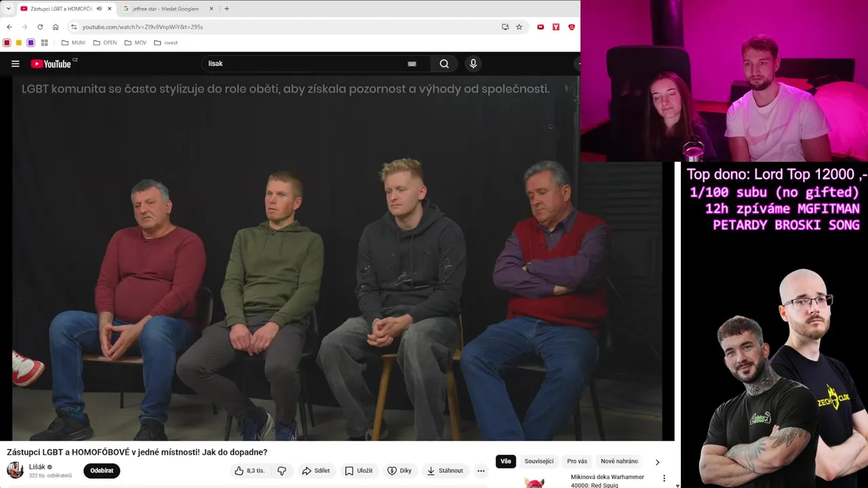Open the Lišák channel name link
Image resolution: width=868 pixels, height=488 pixels.
pos(37,467)
